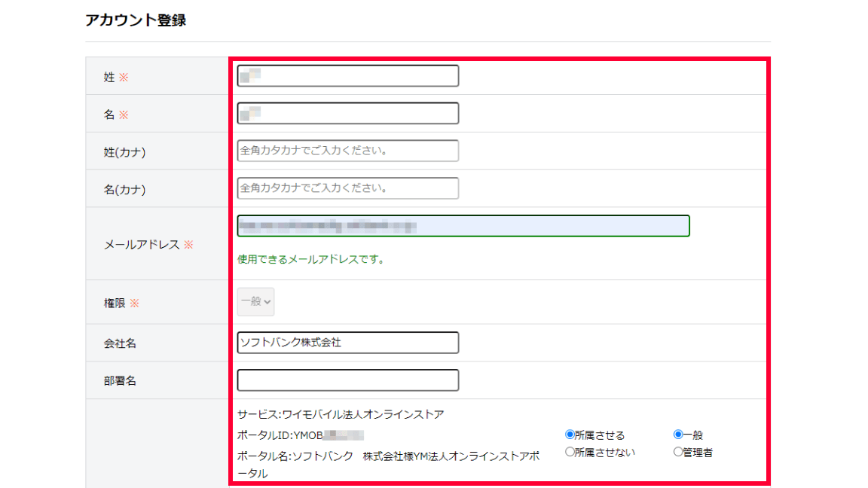Click the メールアドレス label cell
The image size is (868, 488).
143,245
